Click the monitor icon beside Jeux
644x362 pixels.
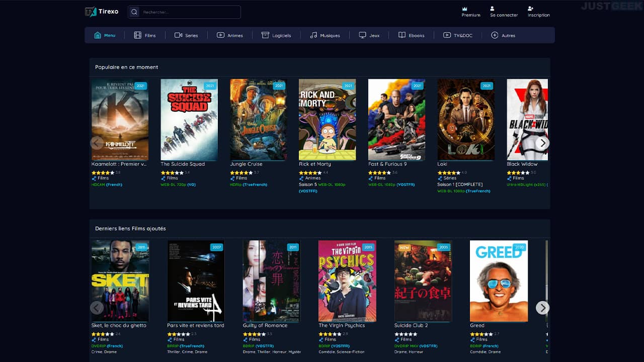[362, 35]
